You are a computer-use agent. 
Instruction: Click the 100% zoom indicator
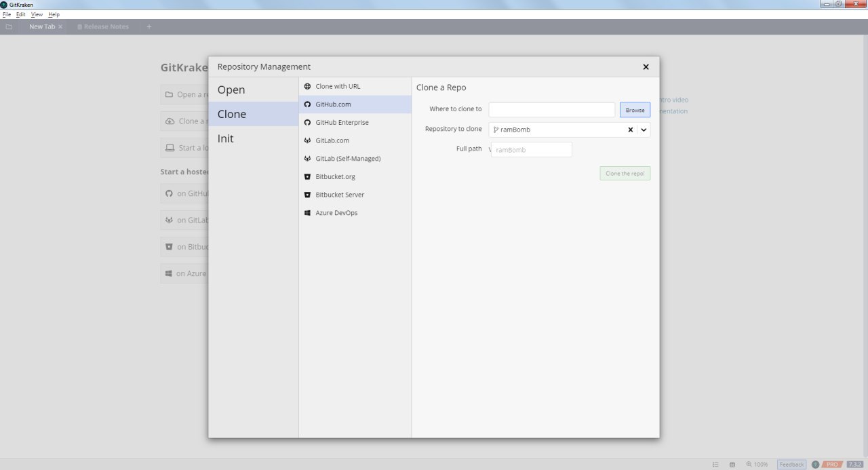[x=757, y=465]
